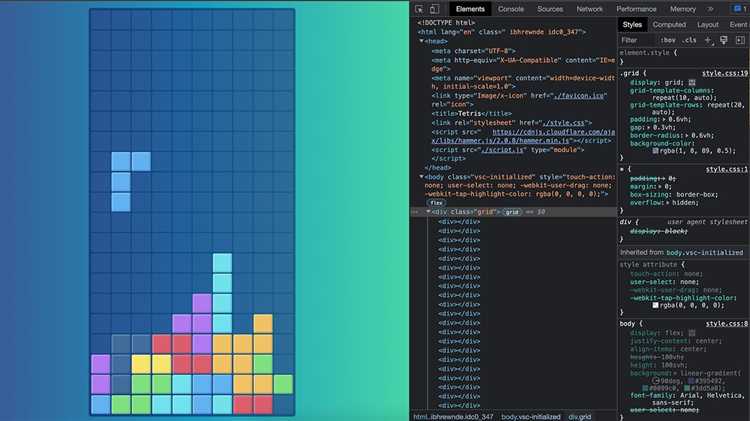Image resolution: width=750 pixels, height=421 pixels.
Task: Click the lone green block in the Tetris grid
Action: click(283, 384)
